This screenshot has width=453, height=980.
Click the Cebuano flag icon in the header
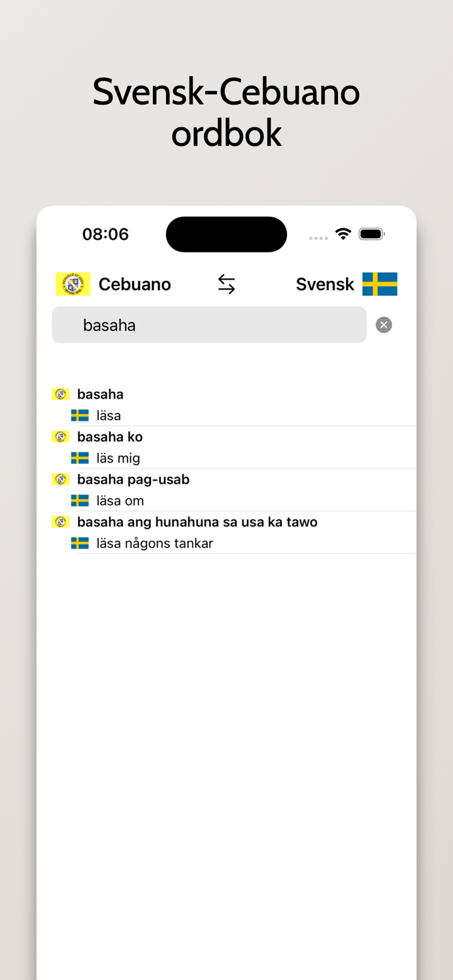pyautogui.click(x=73, y=284)
